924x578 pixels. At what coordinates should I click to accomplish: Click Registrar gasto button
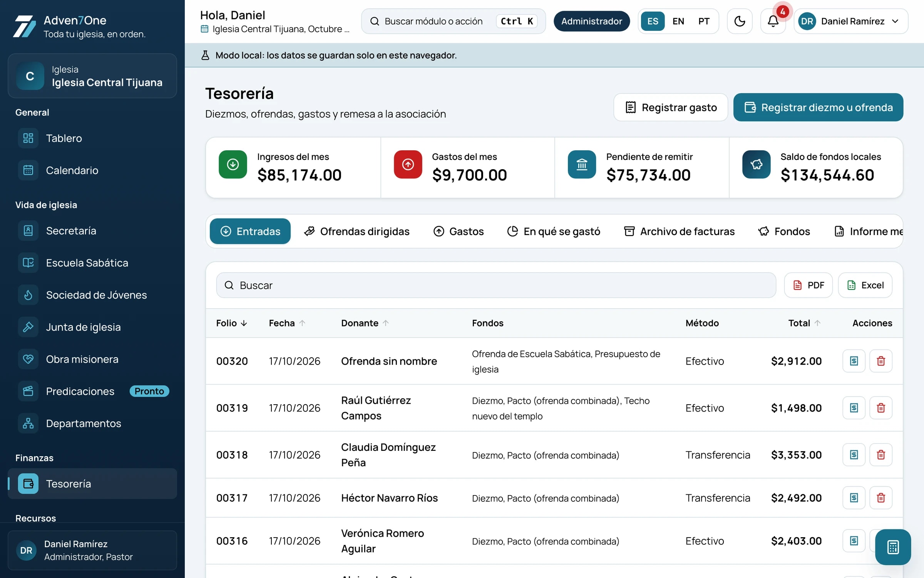671,107
